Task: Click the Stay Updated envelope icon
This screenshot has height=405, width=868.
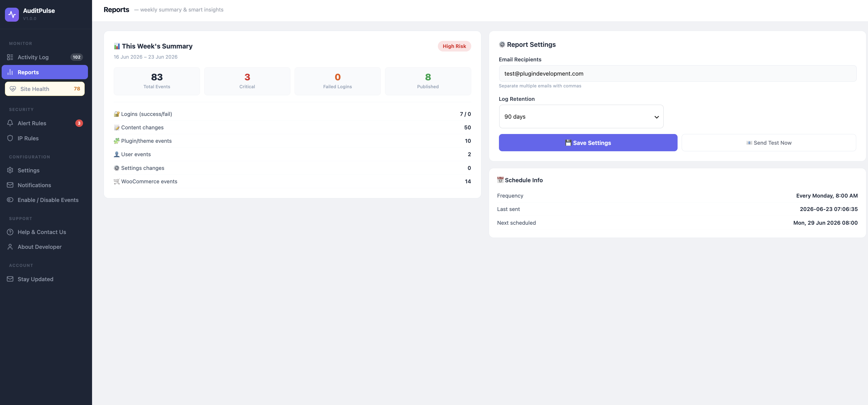Action: [x=10, y=279]
